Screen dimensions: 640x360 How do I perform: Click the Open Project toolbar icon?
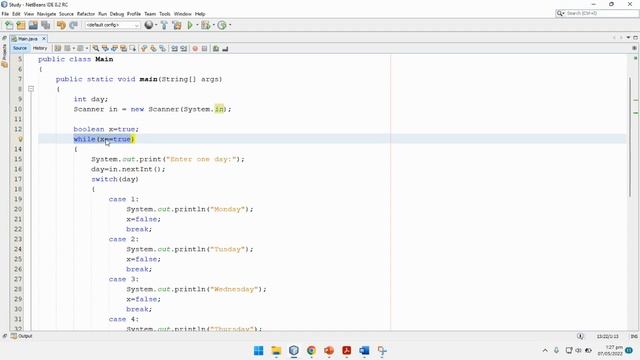click(33, 25)
